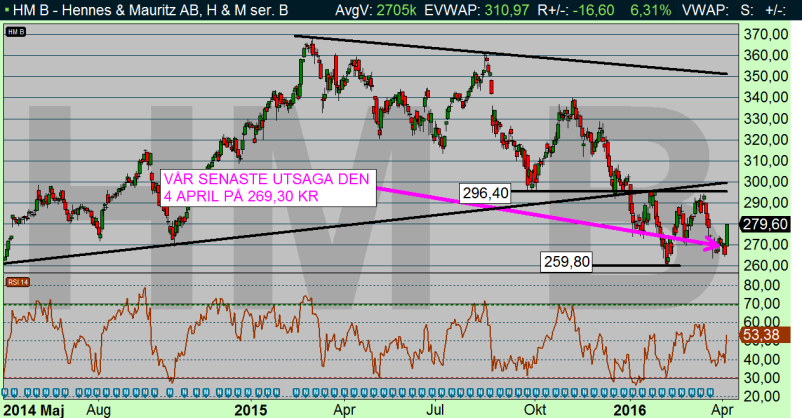This screenshot has height=418, width=802.
Task: Select the 259,80 support level label
Action: pos(567,262)
